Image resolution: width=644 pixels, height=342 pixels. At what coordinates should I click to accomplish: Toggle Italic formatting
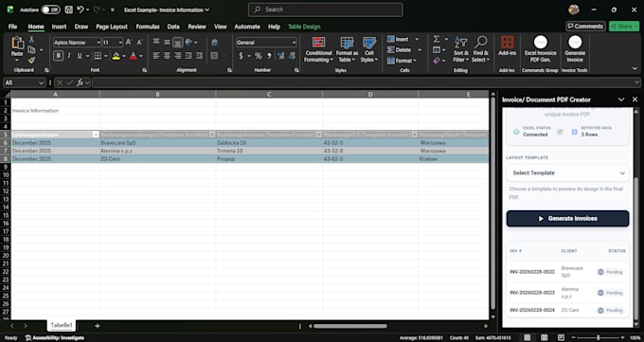click(x=69, y=56)
